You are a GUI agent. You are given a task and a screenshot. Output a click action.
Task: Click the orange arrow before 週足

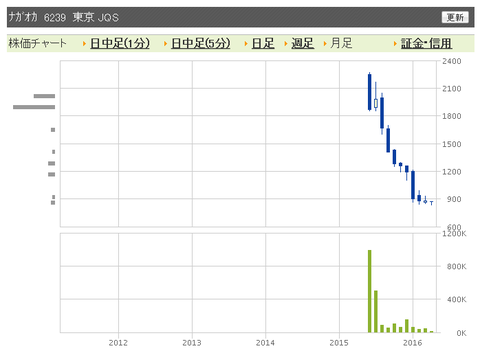(285, 44)
